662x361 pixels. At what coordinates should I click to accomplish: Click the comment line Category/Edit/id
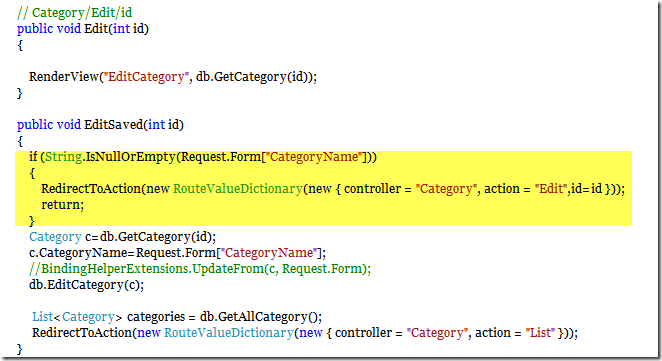[x=75, y=13]
